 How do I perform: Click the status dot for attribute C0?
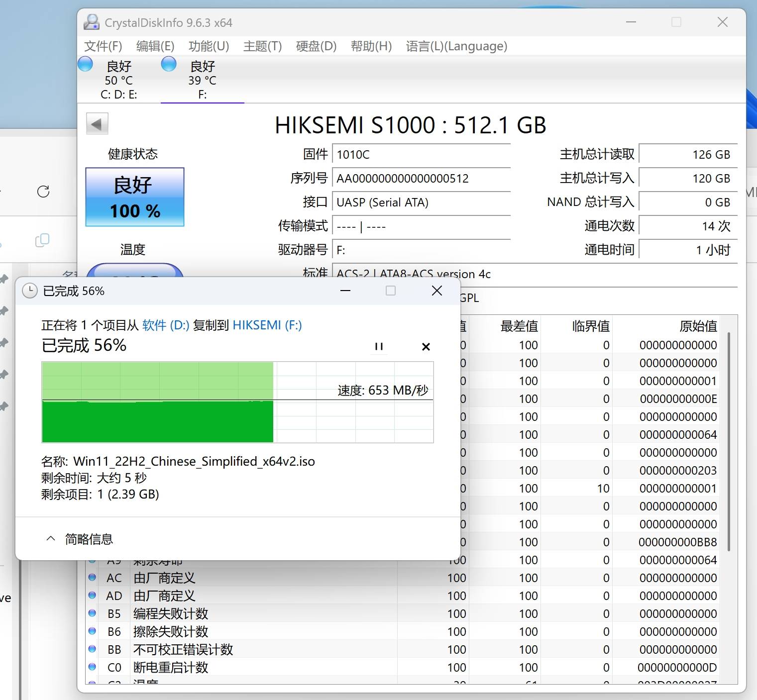92,667
